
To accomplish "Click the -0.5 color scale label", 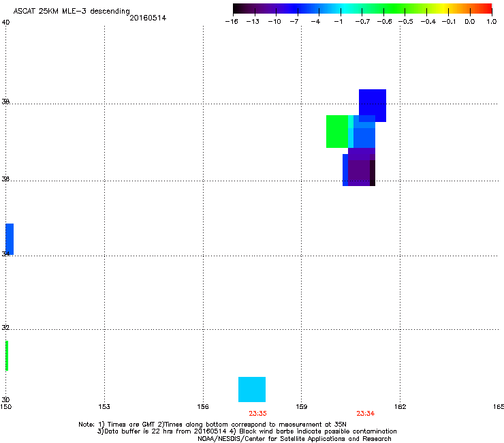I will point(406,22).
